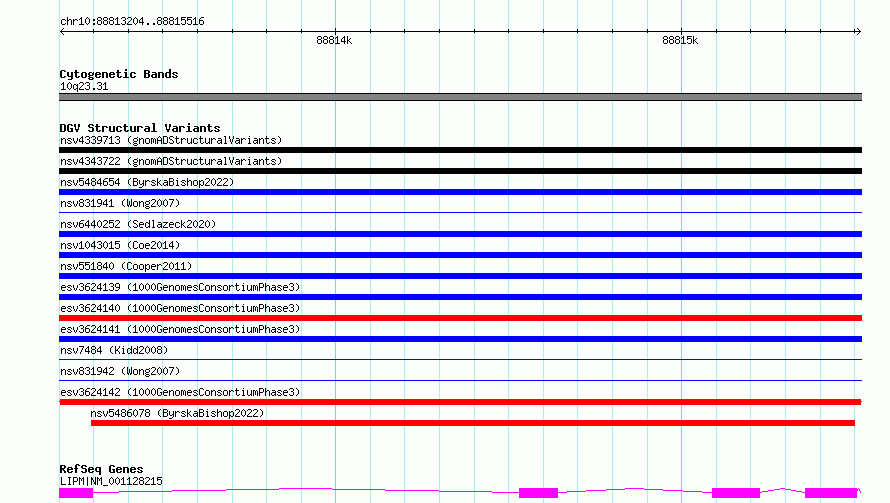Click the gray 10q23.31 cytogenetic band bar

(x=460, y=97)
